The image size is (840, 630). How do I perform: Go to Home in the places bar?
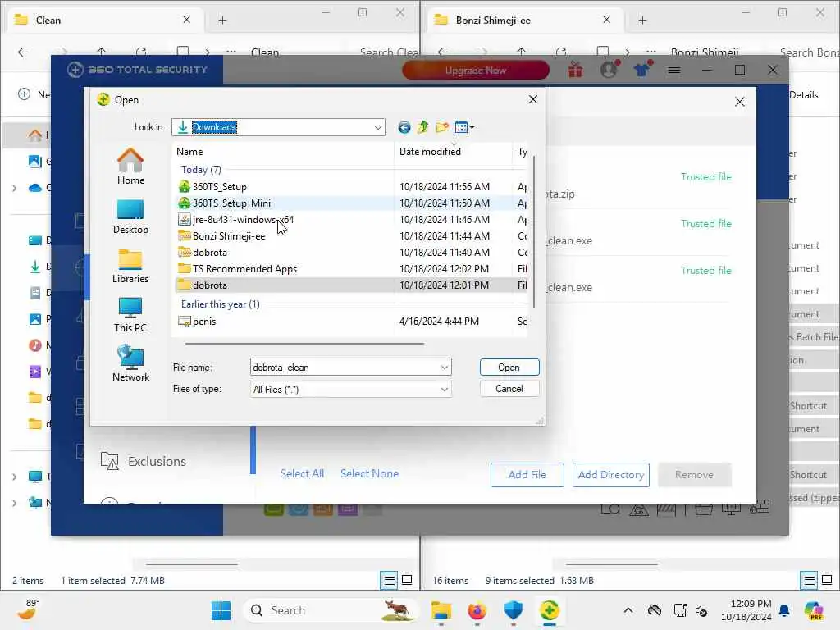(130, 167)
